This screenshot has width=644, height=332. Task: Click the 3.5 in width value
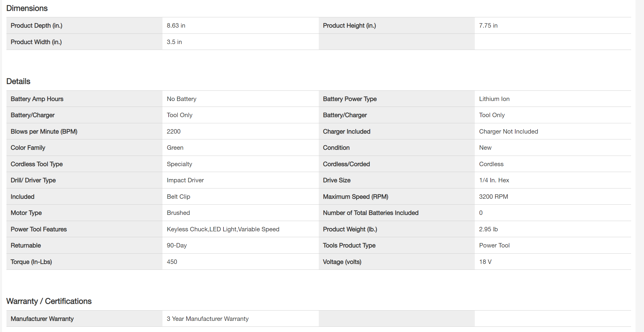tap(174, 42)
